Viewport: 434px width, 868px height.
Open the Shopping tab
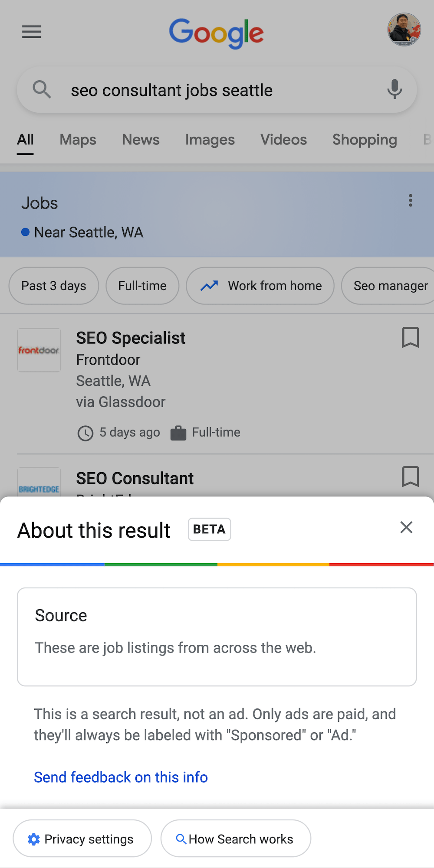[365, 140]
